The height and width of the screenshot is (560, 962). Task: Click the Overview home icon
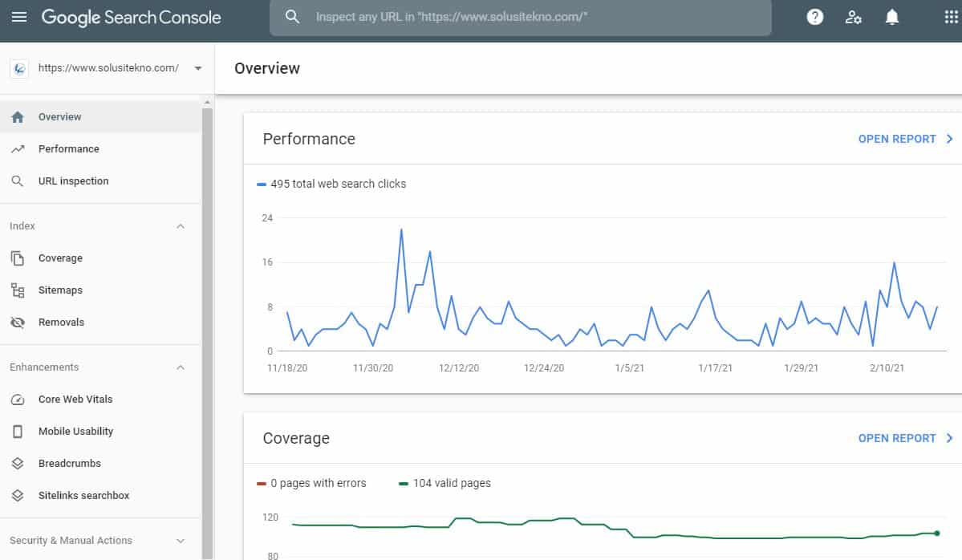click(18, 117)
